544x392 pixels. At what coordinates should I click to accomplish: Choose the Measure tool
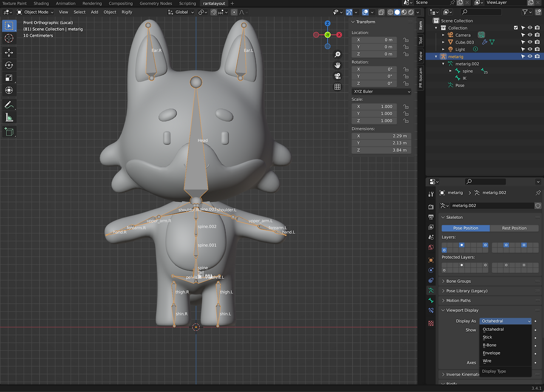9,117
